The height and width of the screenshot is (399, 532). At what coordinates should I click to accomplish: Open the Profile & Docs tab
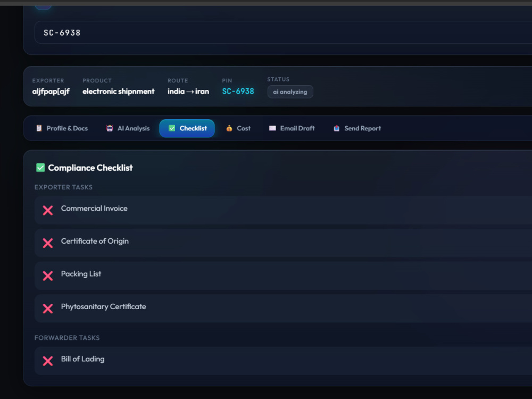coord(62,128)
